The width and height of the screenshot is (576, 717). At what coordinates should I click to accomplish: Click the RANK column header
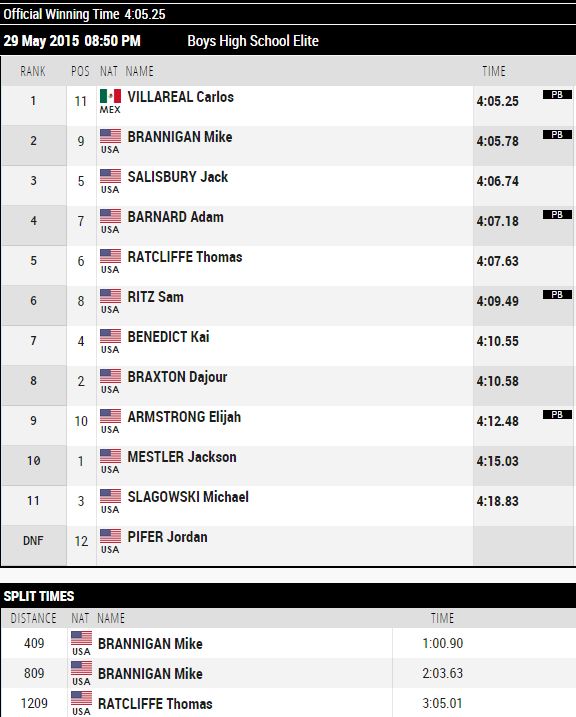pos(33,71)
